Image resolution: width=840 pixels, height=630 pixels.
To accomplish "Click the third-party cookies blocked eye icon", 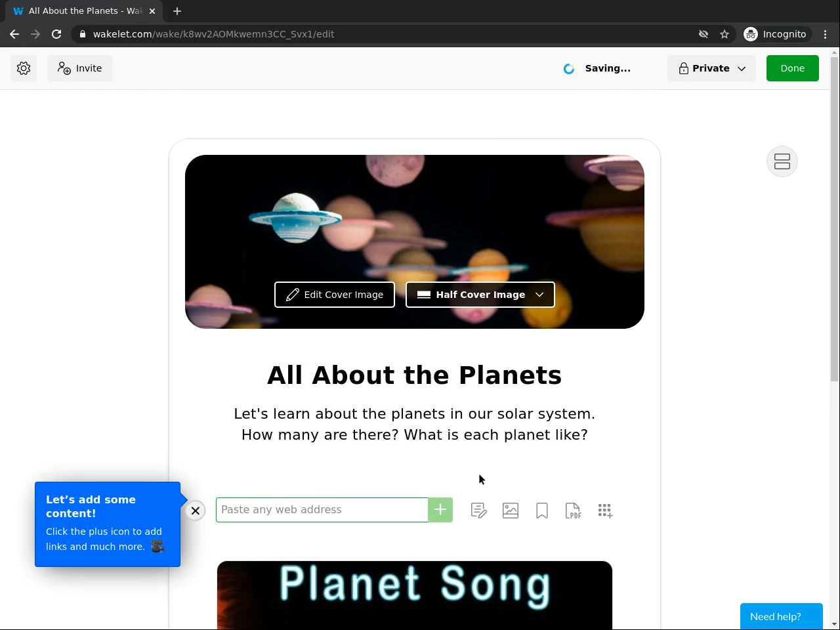I will tap(703, 34).
